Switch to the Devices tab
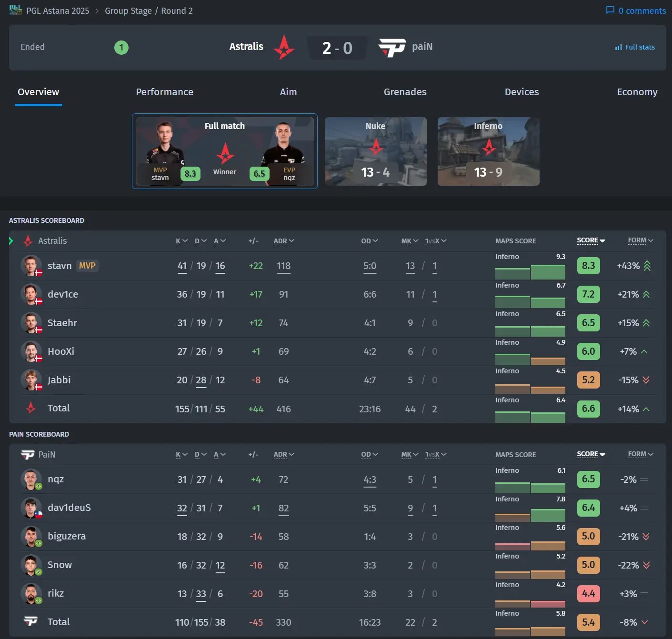 click(522, 92)
